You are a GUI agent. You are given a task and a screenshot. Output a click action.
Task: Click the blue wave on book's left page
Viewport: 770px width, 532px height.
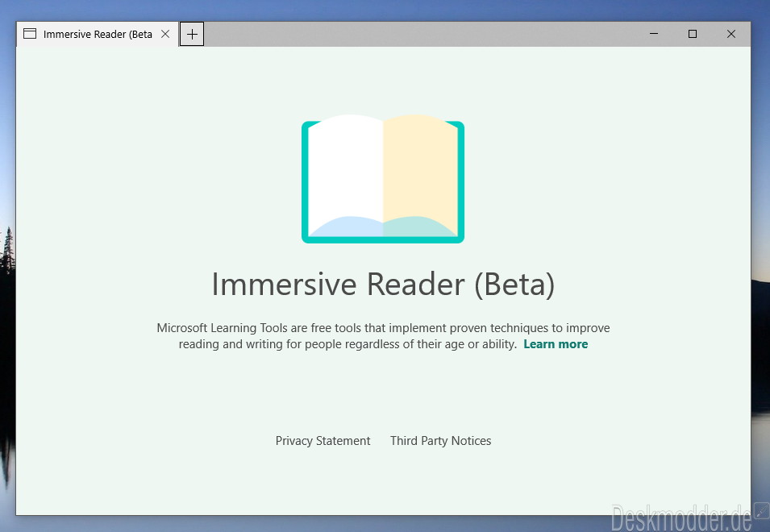tap(346, 227)
